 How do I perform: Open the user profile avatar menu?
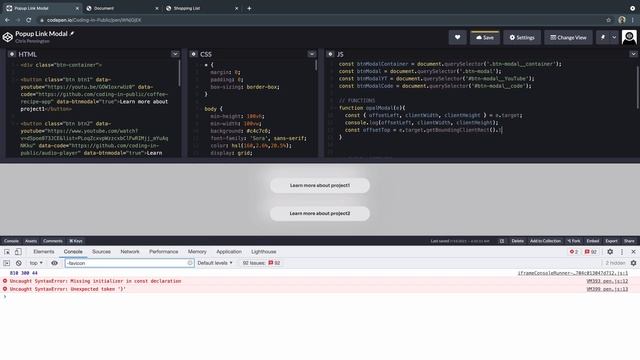(629, 38)
